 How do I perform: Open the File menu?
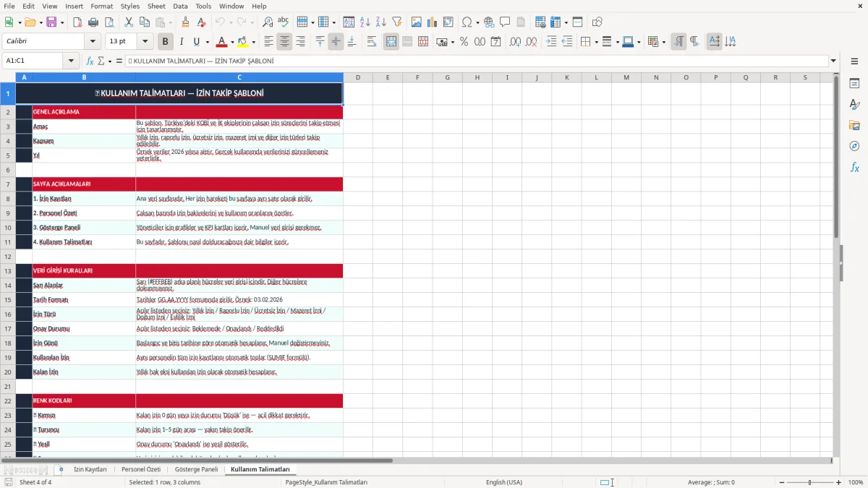9,6
